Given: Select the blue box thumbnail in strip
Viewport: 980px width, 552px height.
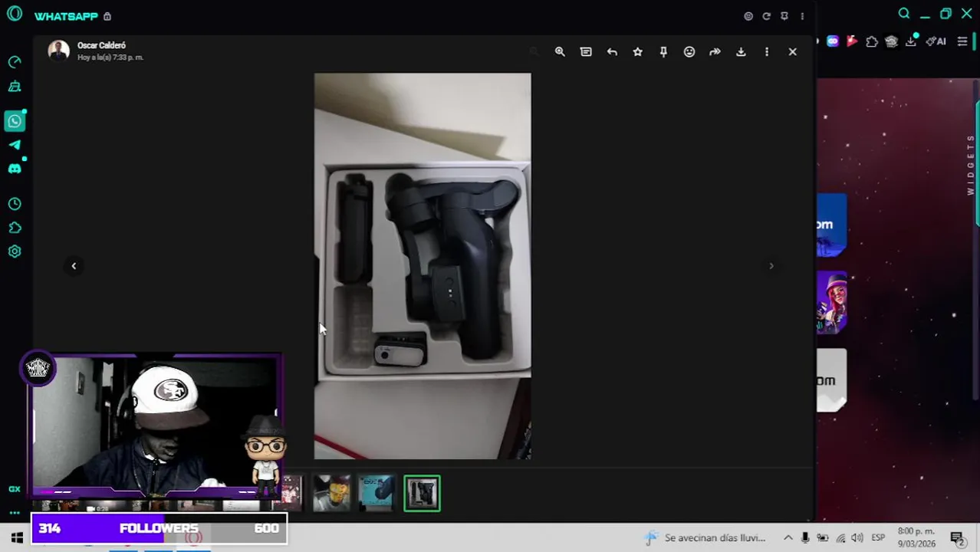Looking at the screenshot, I should coord(377,494).
